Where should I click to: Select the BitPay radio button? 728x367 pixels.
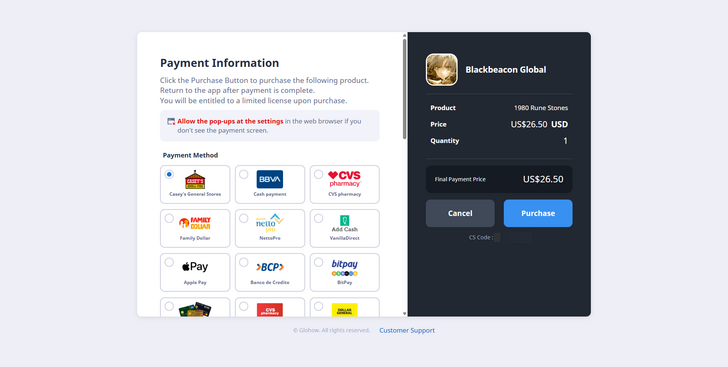[318, 262]
